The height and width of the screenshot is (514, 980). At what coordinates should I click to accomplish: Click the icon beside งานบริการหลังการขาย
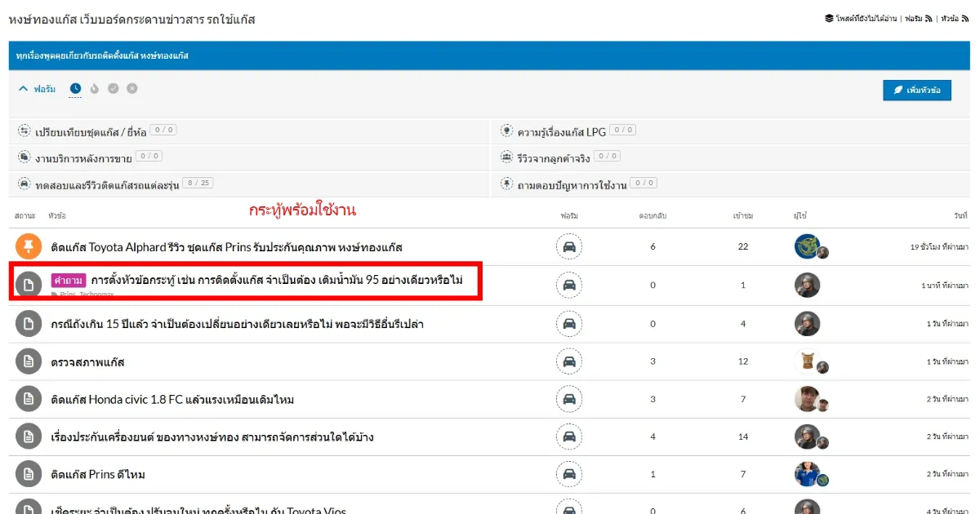coord(24,157)
